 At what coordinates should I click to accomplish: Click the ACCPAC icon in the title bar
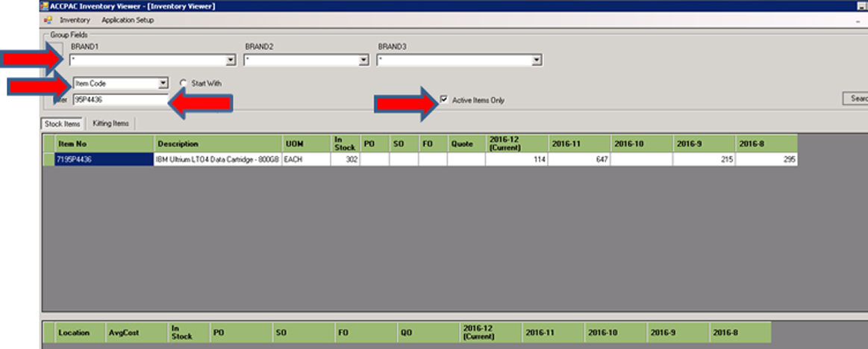click(x=44, y=5)
